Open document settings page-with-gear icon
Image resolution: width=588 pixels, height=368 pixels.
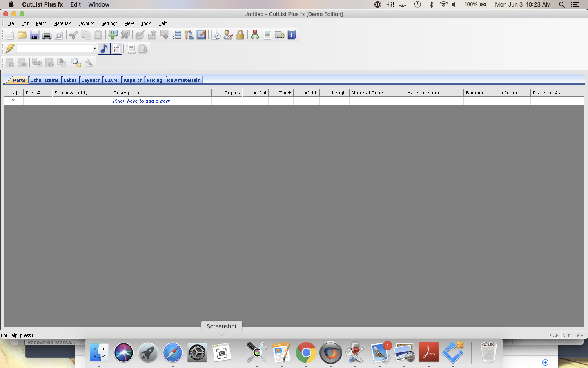216,35
